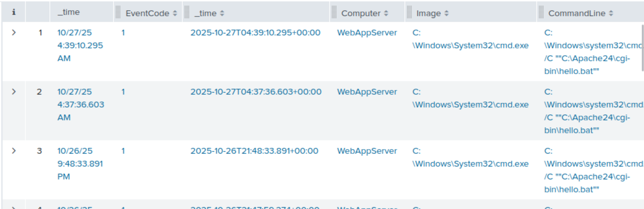
Task: Click WebAppServer in row 2
Action: [367, 92]
